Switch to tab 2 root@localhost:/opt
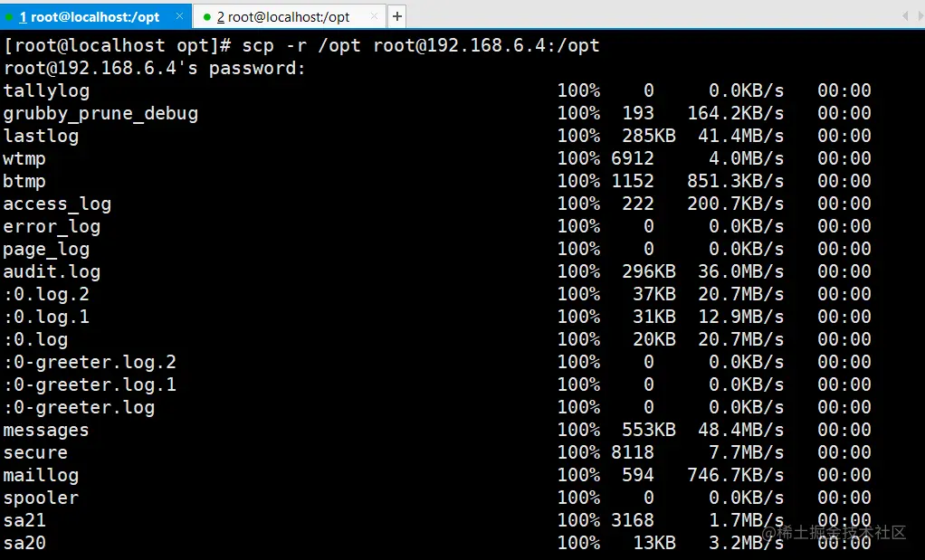 click(x=290, y=16)
